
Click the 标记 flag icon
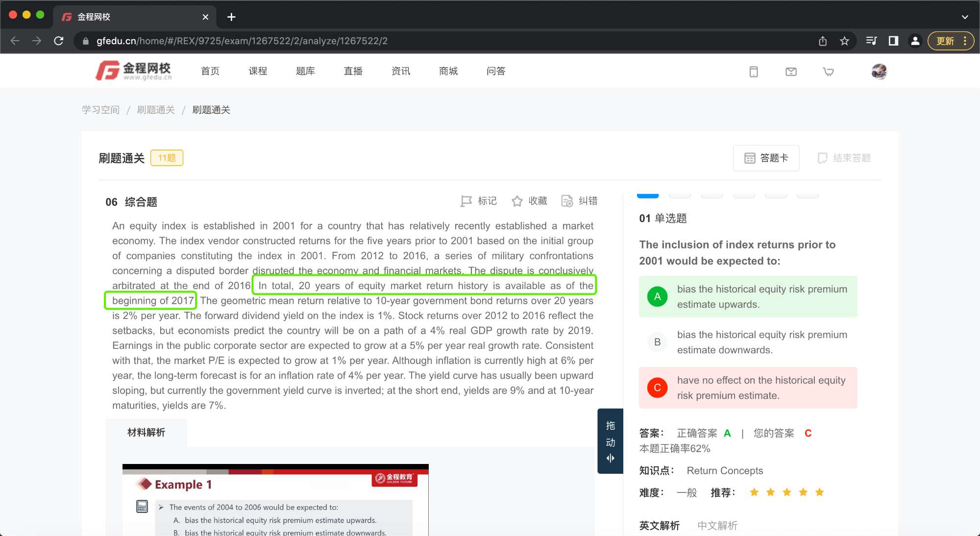click(x=466, y=201)
